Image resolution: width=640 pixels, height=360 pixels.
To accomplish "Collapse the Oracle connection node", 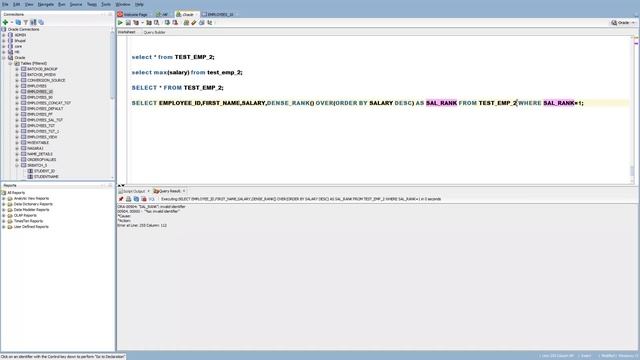I will coord(4,58).
